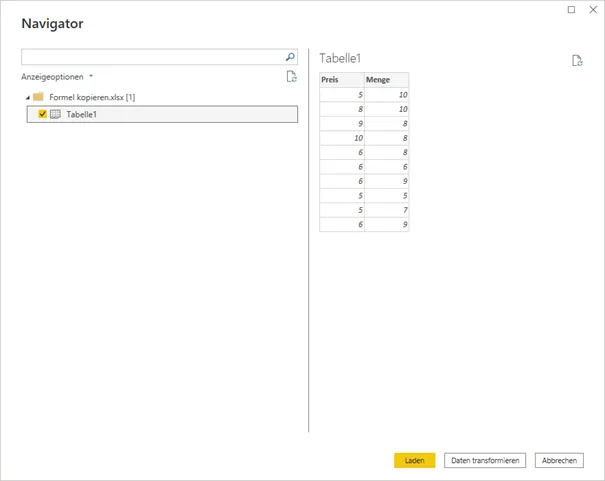Screen dimensions: 605x481
Task: Click the Daten transformieren button
Action: 485,460
